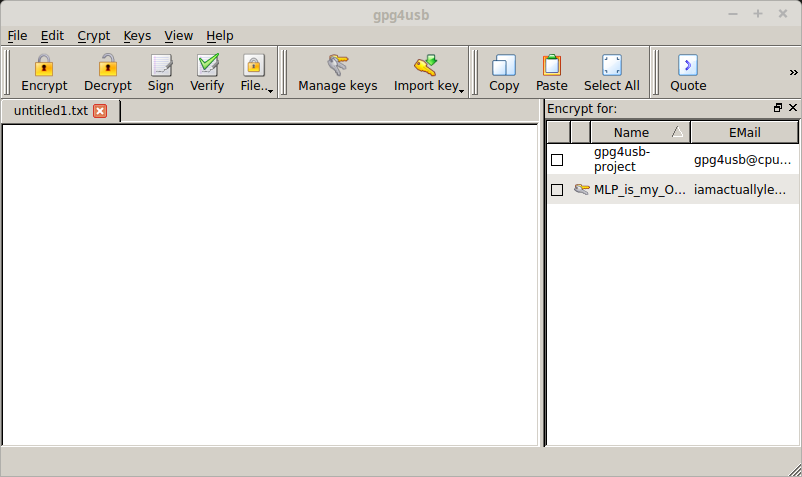Click key-pair icon beside MLP_is_my_O...

click(x=582, y=189)
